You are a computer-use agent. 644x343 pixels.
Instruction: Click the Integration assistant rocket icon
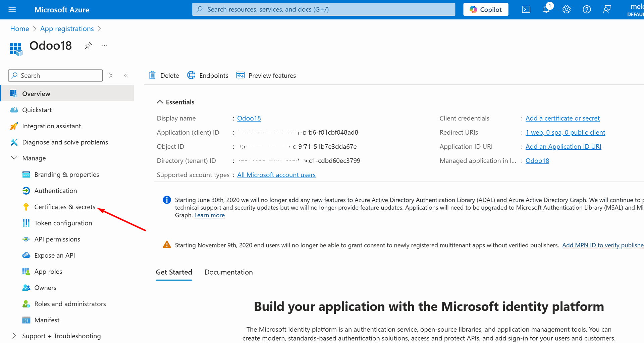coord(14,126)
